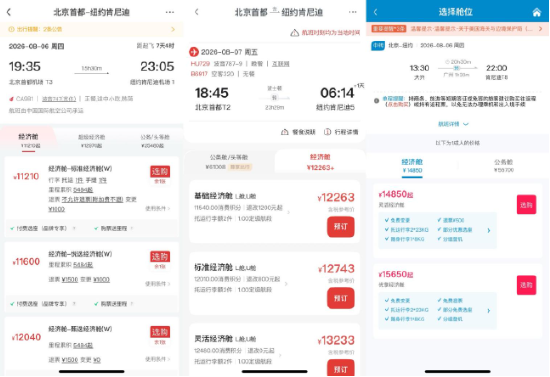
Task: Expand the flight details chevron in right panel
Action: click(x=466, y=124)
